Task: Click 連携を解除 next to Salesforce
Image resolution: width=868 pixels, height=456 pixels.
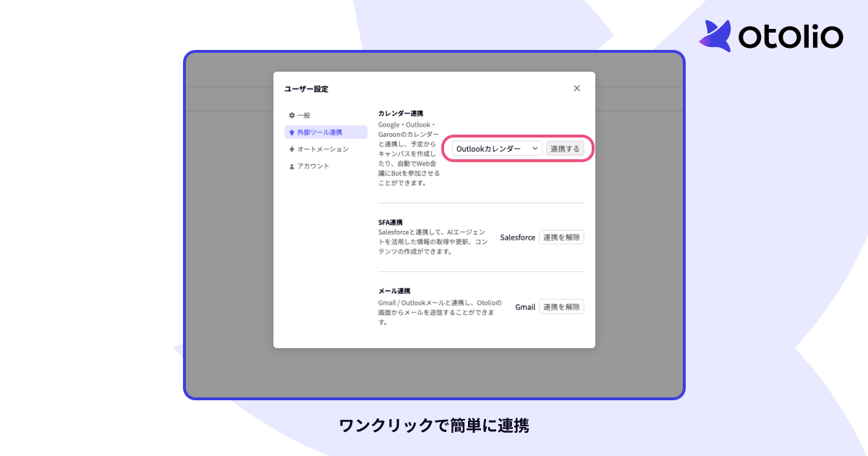Action: (x=561, y=237)
